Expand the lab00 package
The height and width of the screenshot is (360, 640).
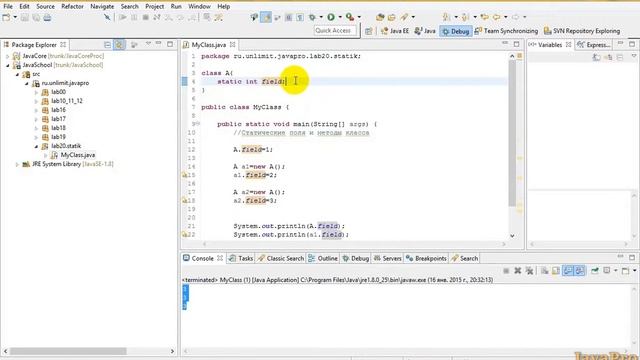pos(36,92)
